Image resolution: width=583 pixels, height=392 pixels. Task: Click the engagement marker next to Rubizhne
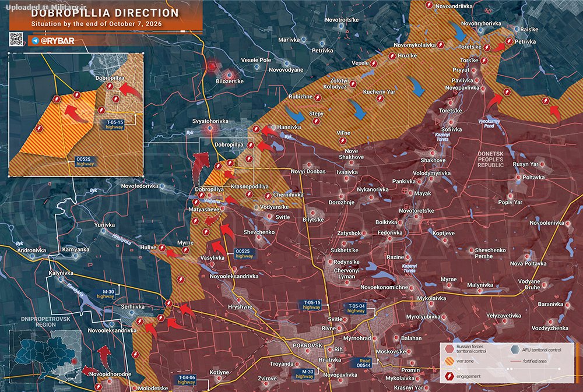(318, 97)
